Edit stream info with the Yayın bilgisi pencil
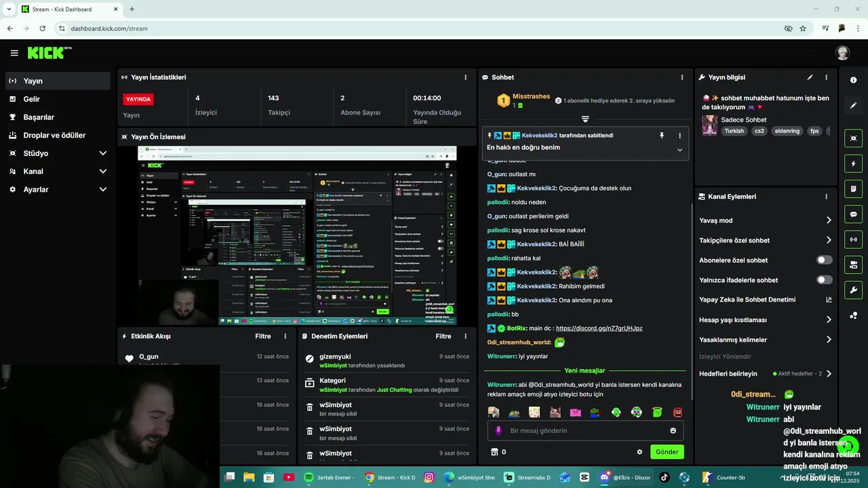 tap(810, 77)
